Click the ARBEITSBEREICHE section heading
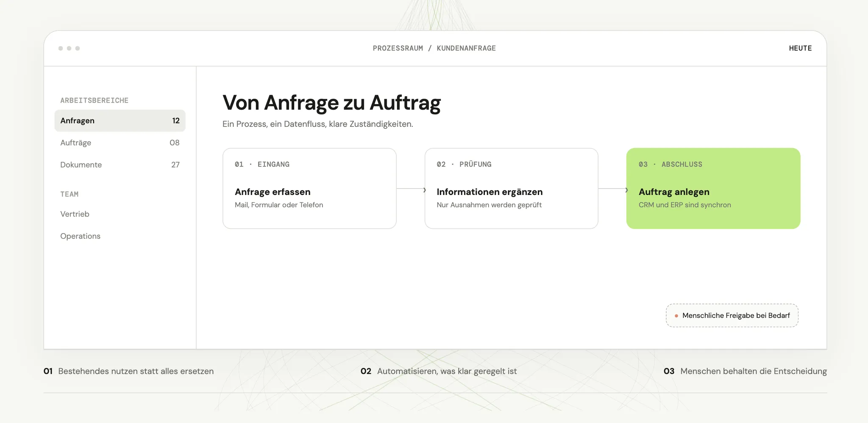868x423 pixels. pos(94,100)
